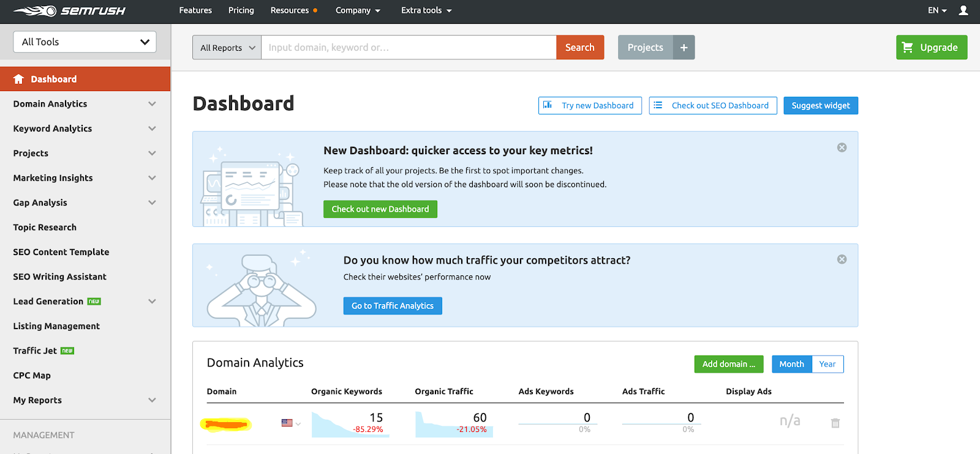Open the user account icon

[x=963, y=10]
